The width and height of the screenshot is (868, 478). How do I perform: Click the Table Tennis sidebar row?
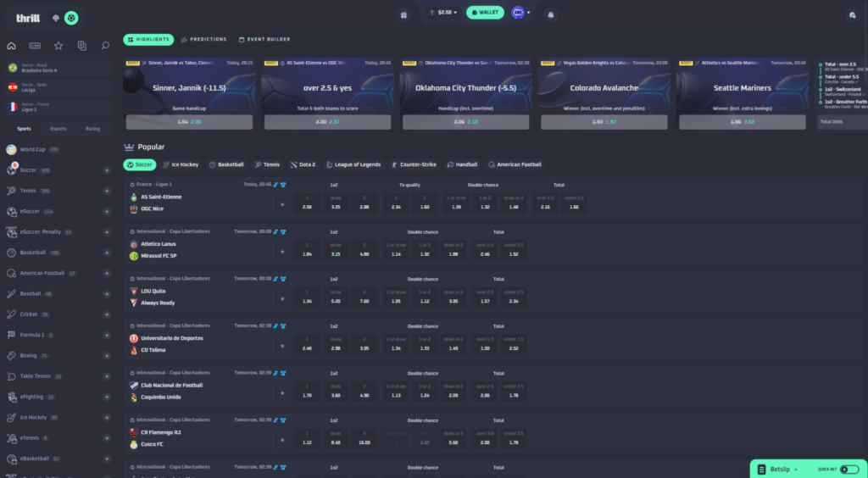coord(58,376)
